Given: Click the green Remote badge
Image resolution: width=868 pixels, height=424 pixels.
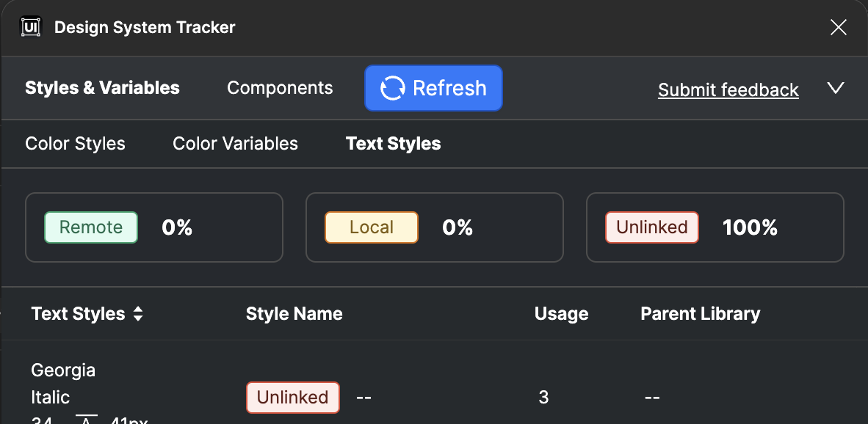Looking at the screenshot, I should click(x=91, y=227).
